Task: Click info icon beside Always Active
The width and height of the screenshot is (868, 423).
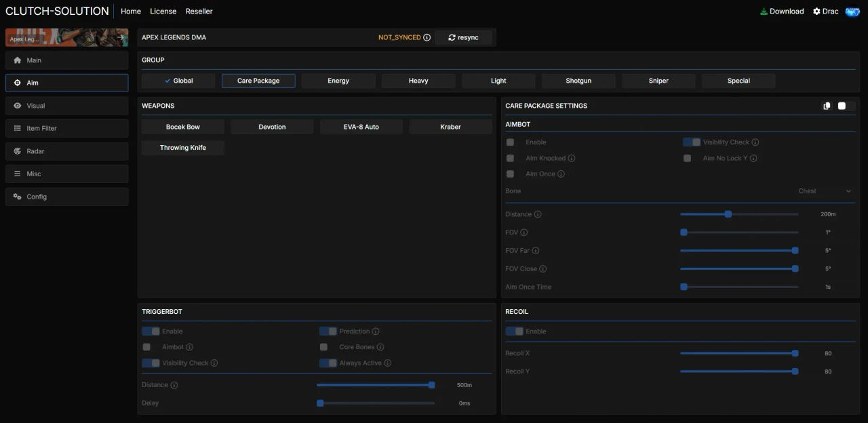Action: [x=388, y=363]
